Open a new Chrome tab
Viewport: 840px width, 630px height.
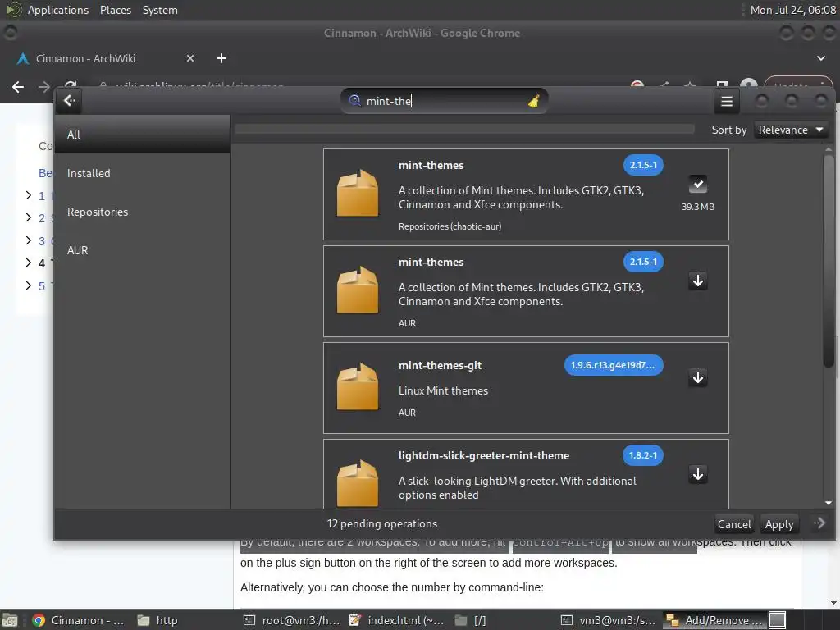[221, 58]
